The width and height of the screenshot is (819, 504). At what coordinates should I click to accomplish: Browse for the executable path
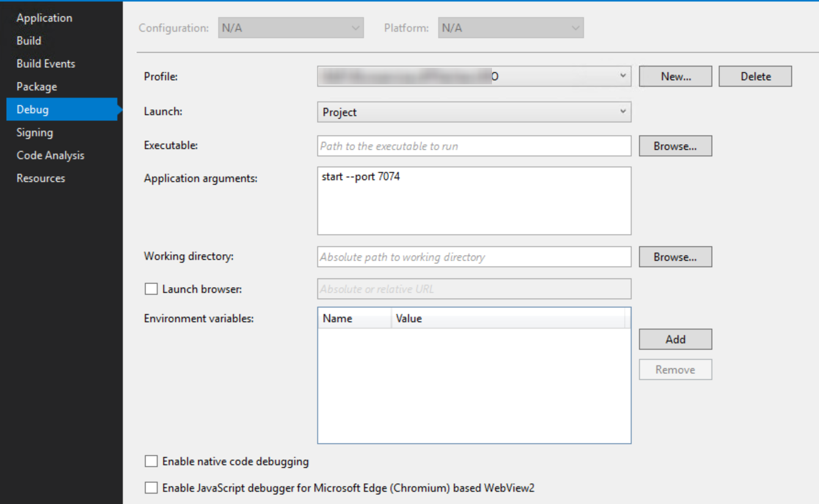pyautogui.click(x=675, y=145)
